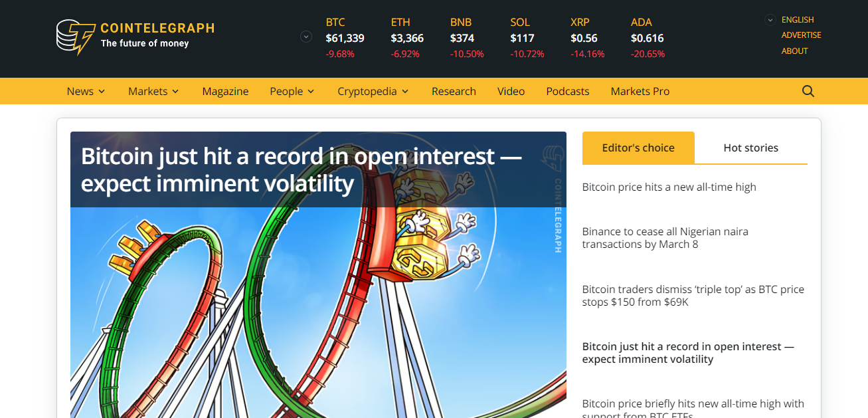Click the Cointelegraph coin-stack logo icon

pos(75,36)
